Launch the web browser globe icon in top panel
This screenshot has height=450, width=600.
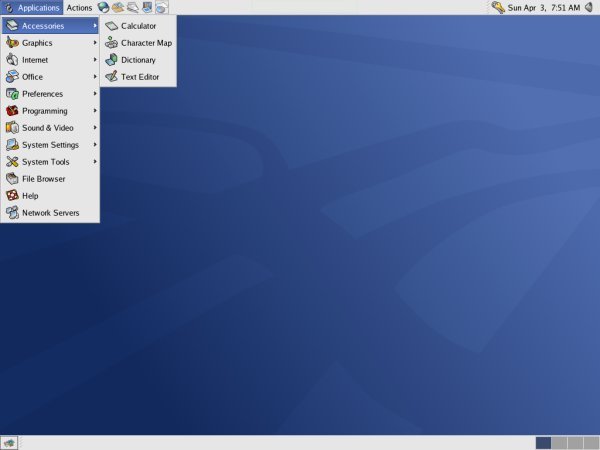(103, 7)
